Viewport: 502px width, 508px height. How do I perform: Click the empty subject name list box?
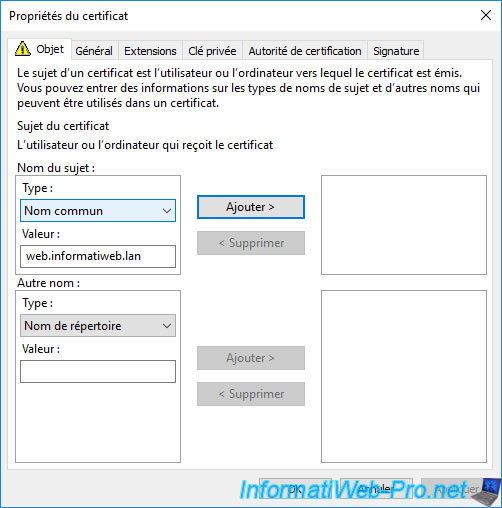click(x=404, y=225)
